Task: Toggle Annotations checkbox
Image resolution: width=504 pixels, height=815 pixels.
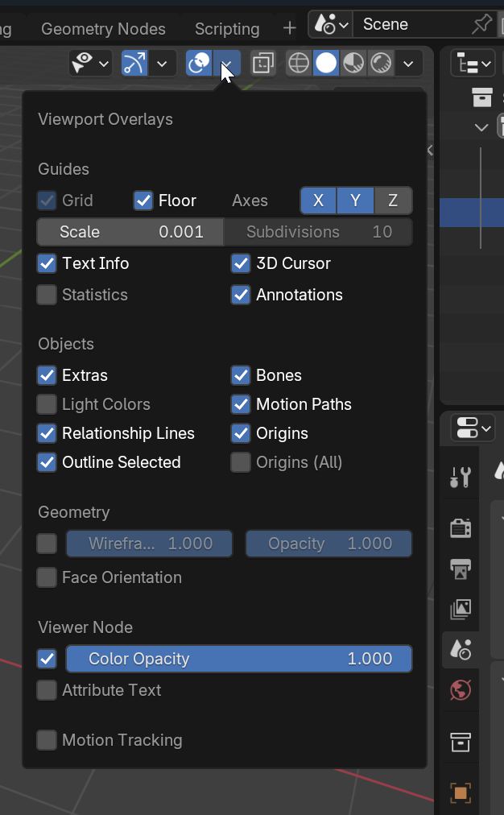Action: [x=241, y=295]
